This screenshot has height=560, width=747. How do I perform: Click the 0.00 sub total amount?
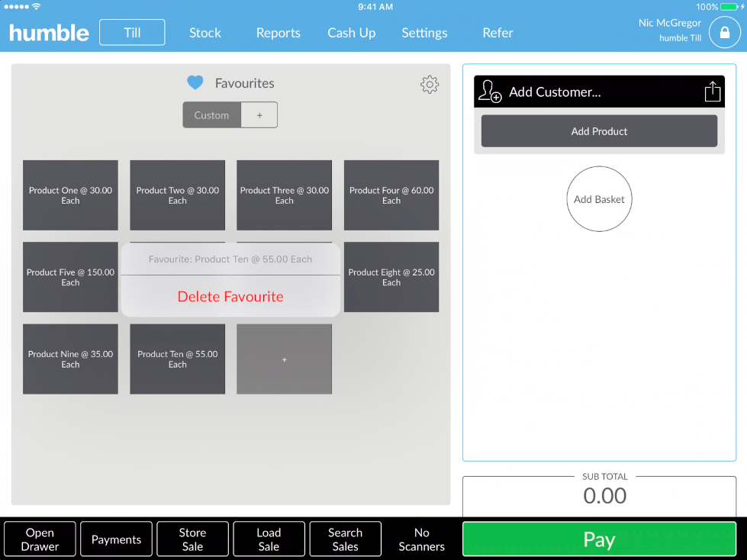click(x=604, y=496)
